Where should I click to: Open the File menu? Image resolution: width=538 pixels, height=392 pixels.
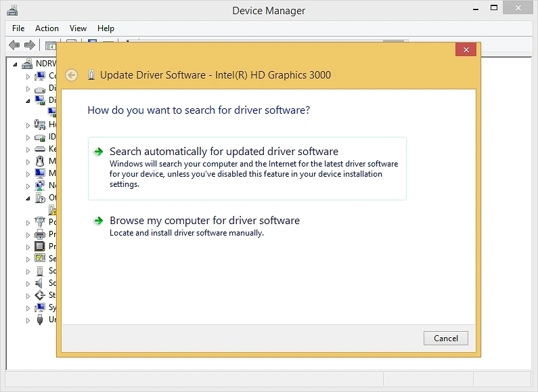[18, 28]
